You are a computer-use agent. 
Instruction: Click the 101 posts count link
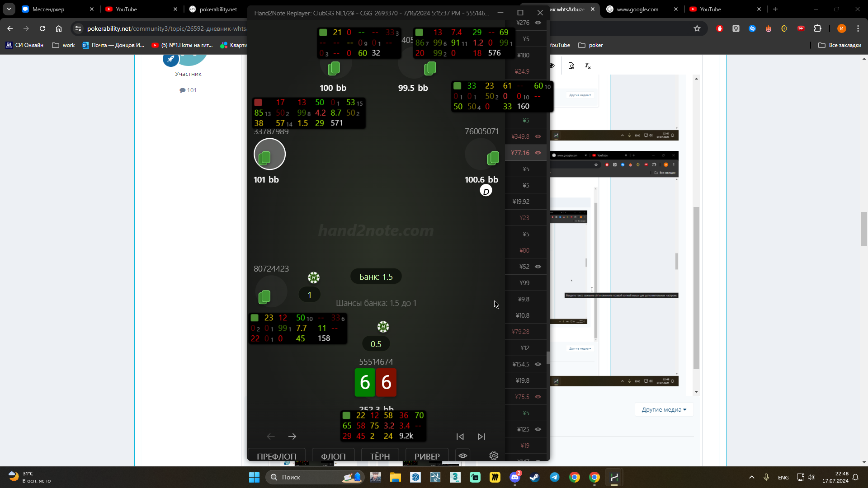point(188,90)
